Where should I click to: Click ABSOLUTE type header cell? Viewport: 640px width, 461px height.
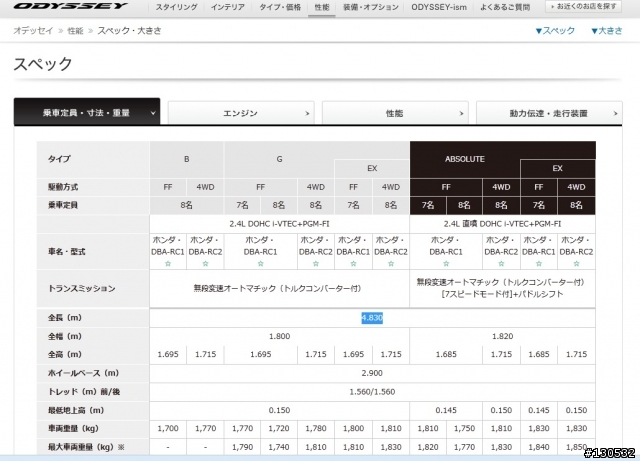[x=464, y=159]
